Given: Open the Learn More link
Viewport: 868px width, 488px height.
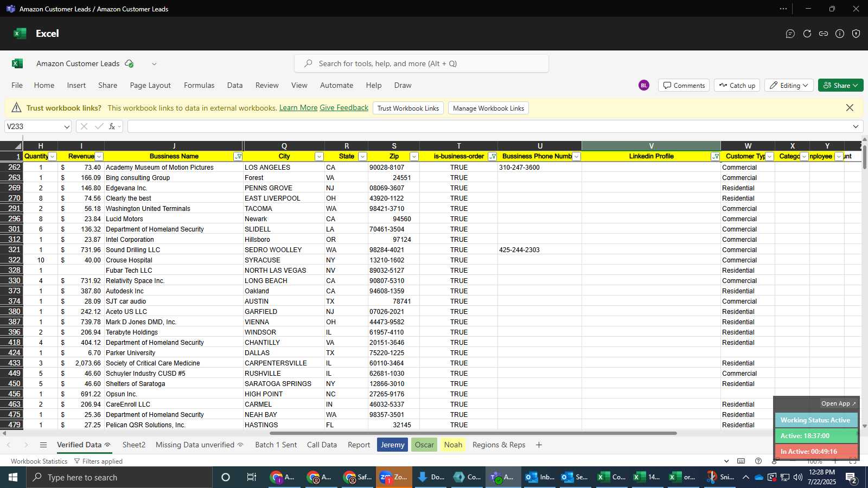Looking at the screenshot, I should [298, 108].
